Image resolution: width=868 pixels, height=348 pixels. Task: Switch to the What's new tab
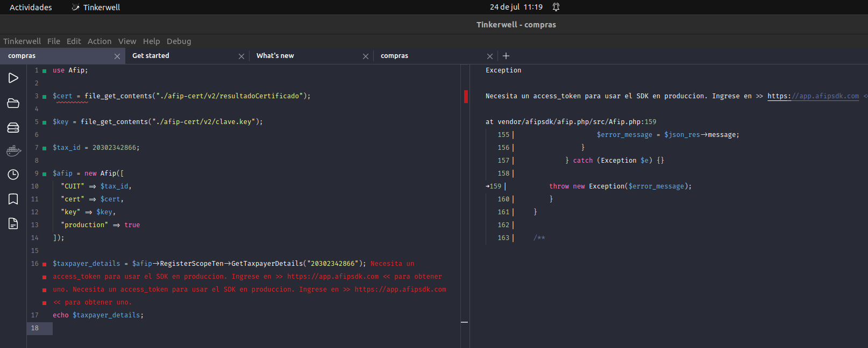tap(275, 56)
